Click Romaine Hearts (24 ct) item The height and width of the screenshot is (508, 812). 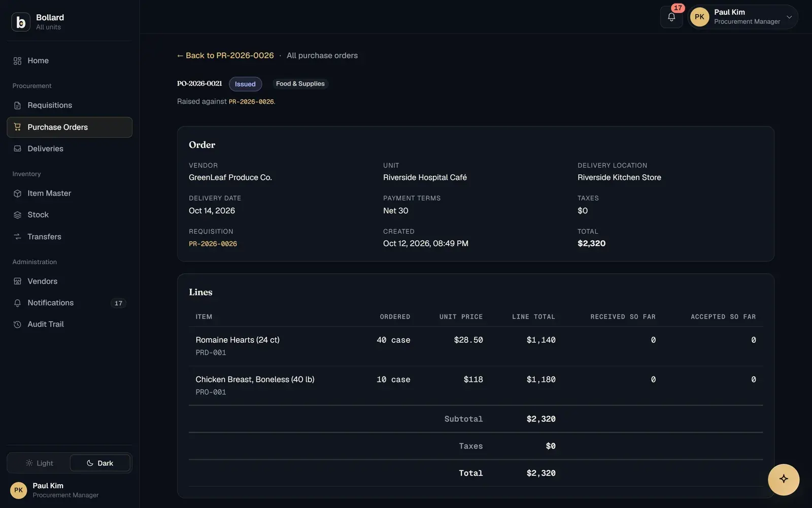click(x=238, y=340)
